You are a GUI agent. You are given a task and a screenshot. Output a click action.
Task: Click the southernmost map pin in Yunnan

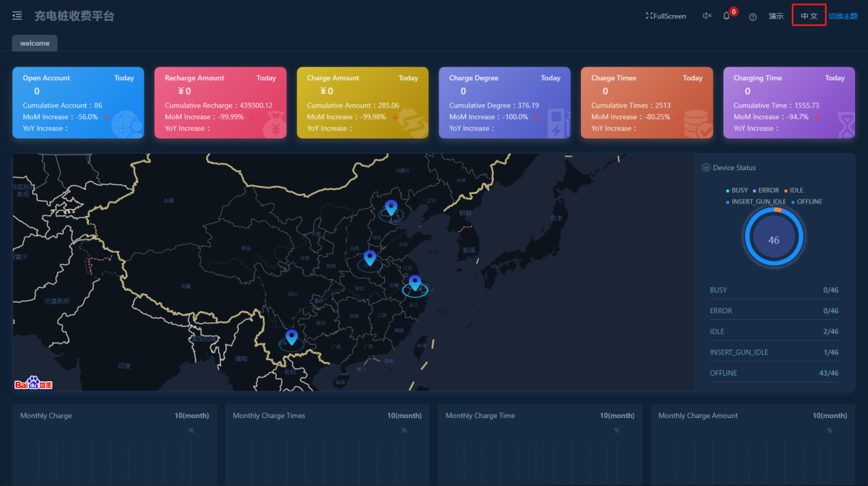point(292,337)
